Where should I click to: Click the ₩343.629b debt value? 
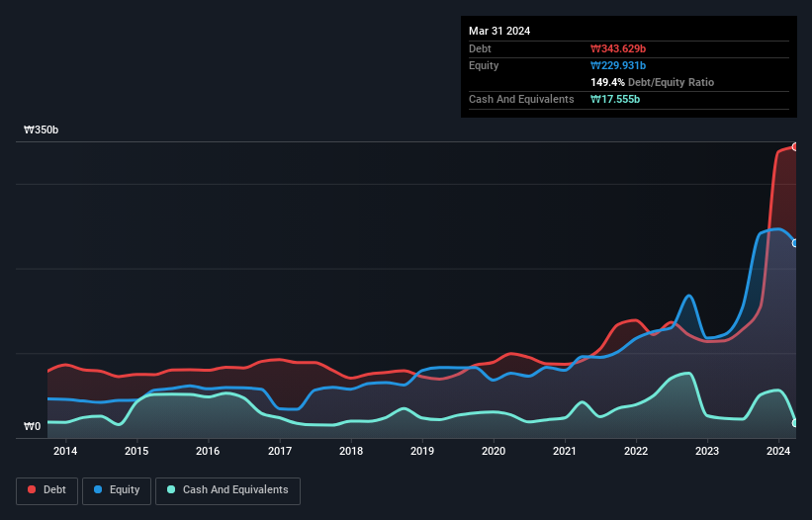tap(618, 48)
